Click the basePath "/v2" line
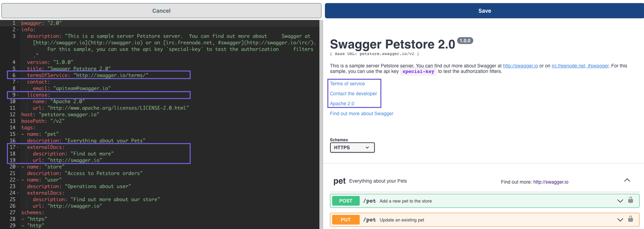 point(43,121)
